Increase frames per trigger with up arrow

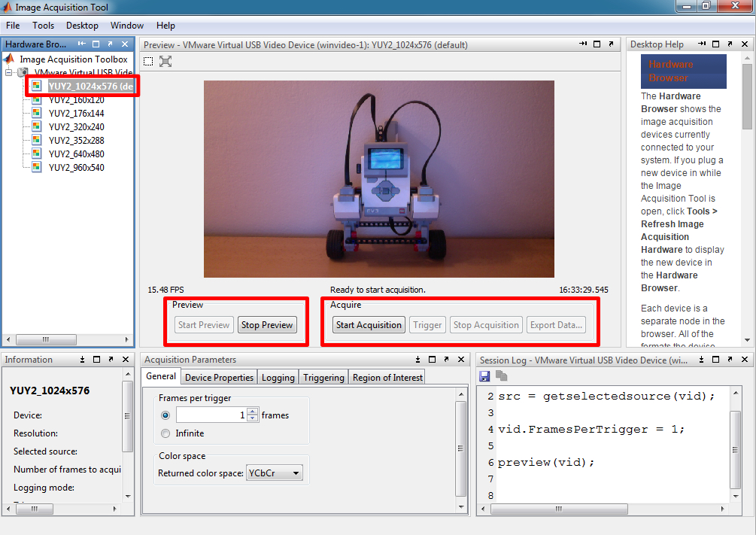click(253, 412)
